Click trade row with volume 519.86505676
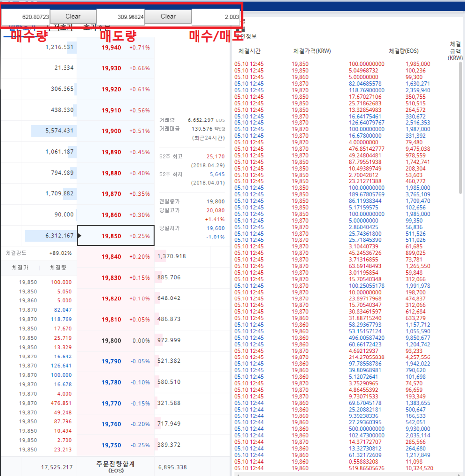The width and height of the screenshot is (465, 476). point(333,468)
